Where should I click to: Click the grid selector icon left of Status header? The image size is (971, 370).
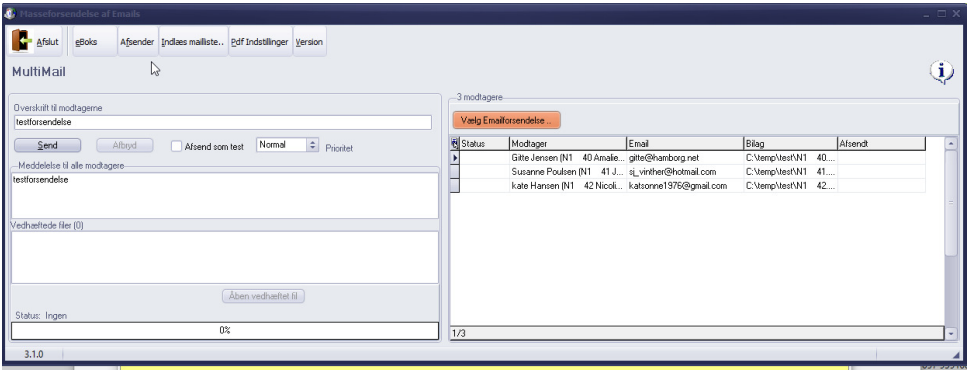point(455,144)
